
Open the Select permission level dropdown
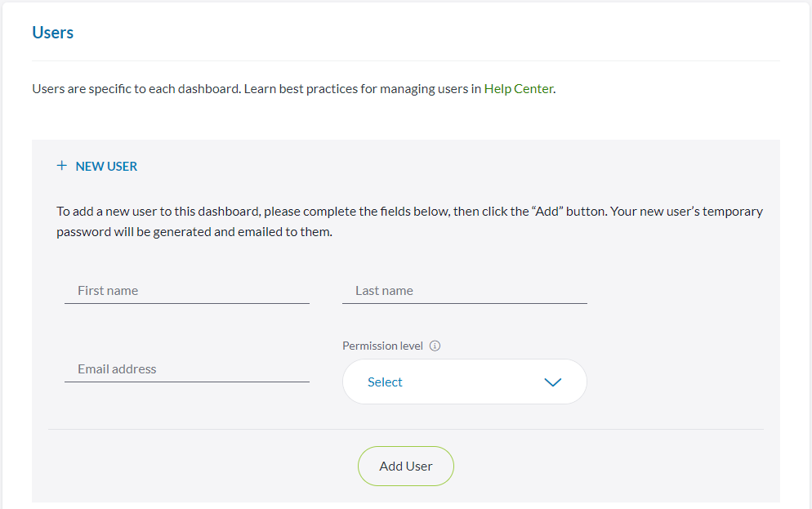click(464, 382)
